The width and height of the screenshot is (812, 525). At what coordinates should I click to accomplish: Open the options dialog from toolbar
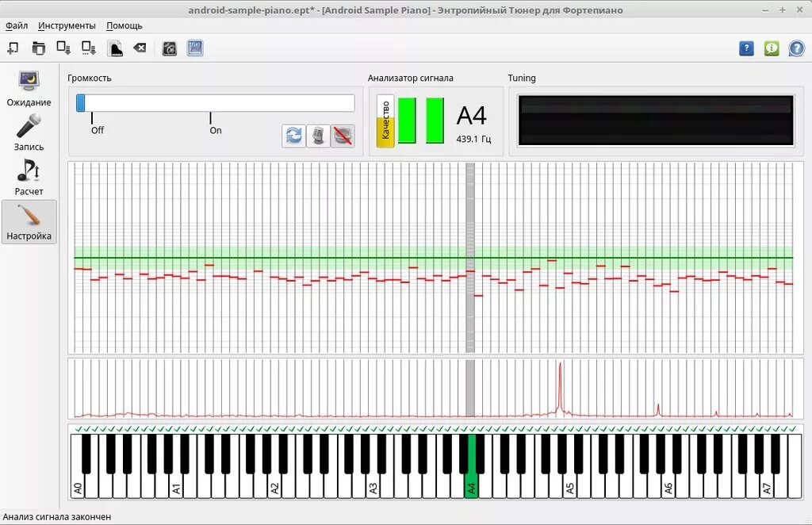click(x=170, y=48)
